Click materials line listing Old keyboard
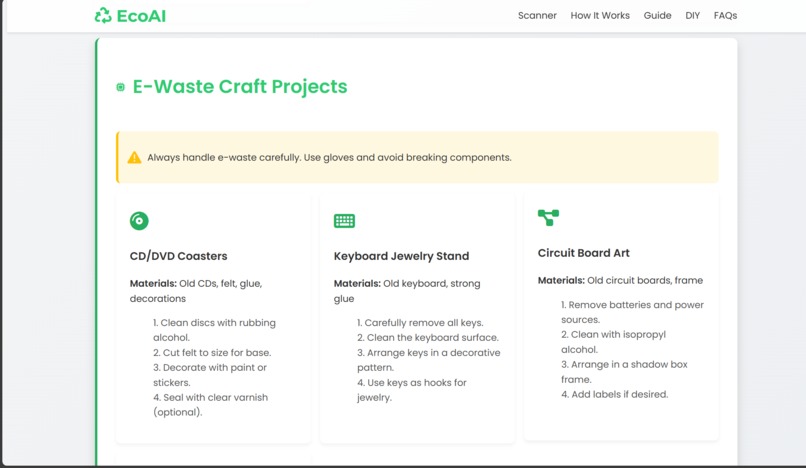The image size is (806, 468). pyautogui.click(x=407, y=291)
